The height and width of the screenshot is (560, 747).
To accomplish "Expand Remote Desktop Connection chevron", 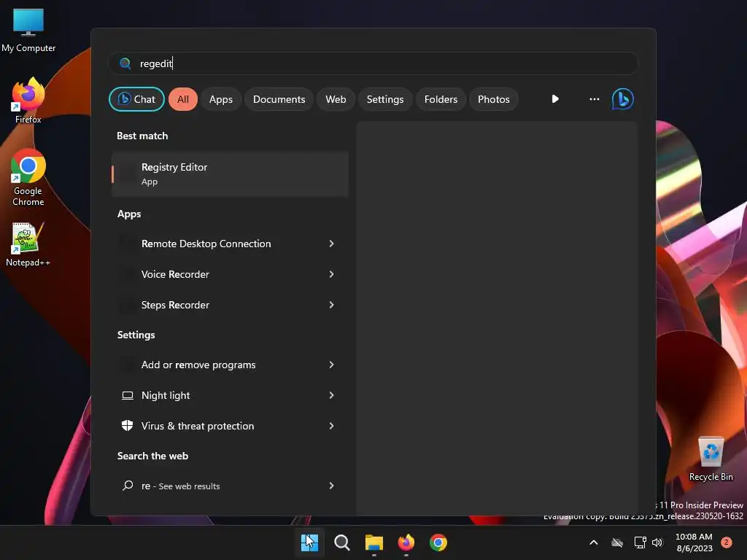I will [x=332, y=244].
